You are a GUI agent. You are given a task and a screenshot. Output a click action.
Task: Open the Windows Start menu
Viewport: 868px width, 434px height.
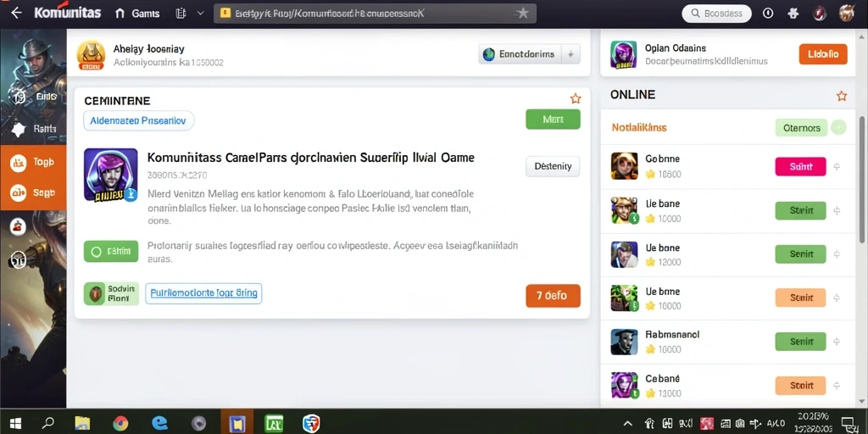15,424
